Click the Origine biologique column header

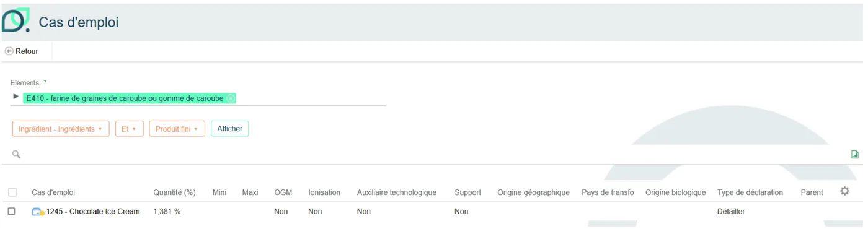[675, 192]
